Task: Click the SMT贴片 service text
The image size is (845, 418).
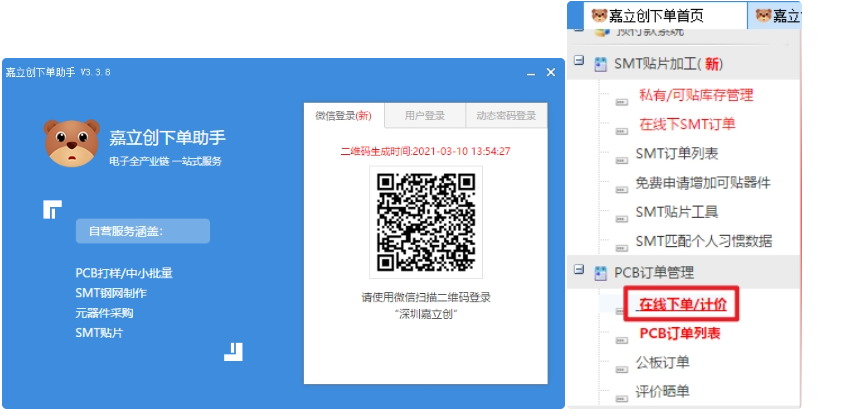Action: tap(99, 333)
